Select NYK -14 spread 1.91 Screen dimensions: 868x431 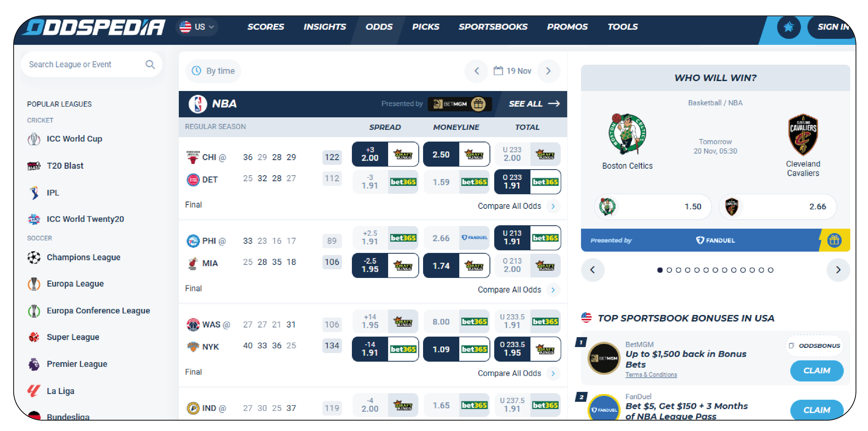[x=385, y=349]
